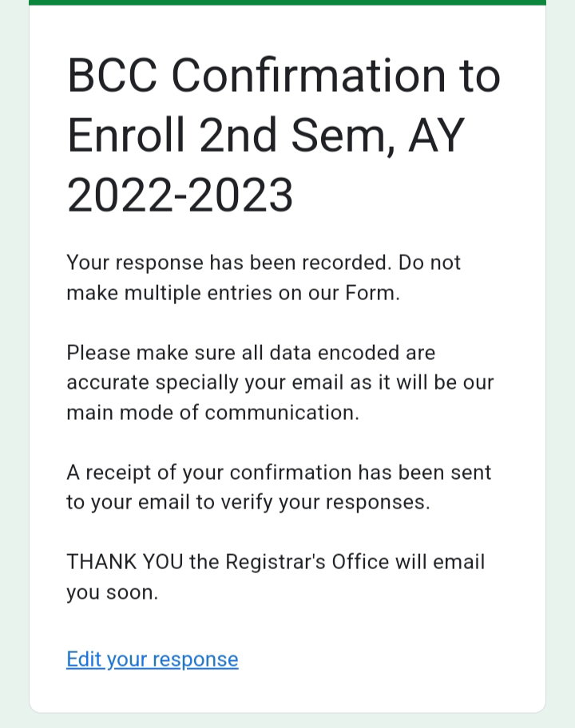Screen dimensions: 575x728
Task: Click the 'A receipt of your confirmation' paragraph
Action: pyautogui.click(x=279, y=488)
